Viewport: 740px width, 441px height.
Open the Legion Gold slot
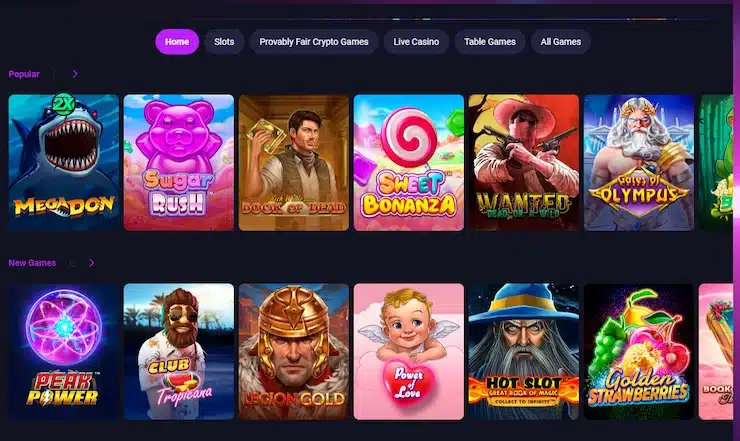(x=294, y=351)
